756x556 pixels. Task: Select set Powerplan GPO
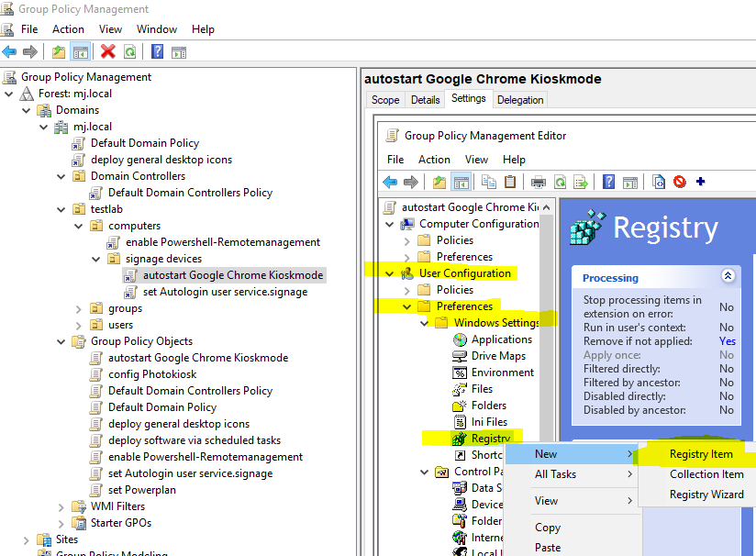click(141, 490)
